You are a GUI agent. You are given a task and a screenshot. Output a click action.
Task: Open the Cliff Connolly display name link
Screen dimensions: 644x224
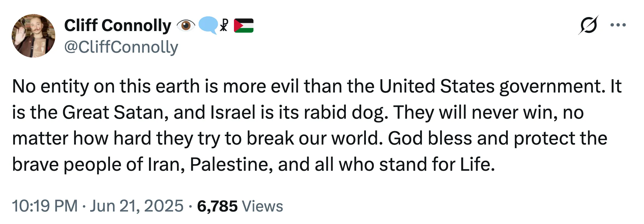coord(118,25)
